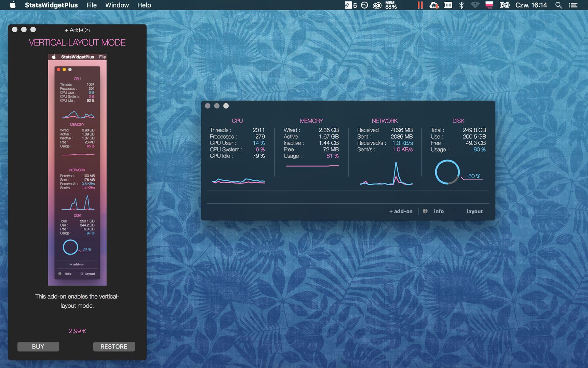Open the Wi-Fi status menu
The height and width of the screenshot is (368, 588).
point(475,5)
